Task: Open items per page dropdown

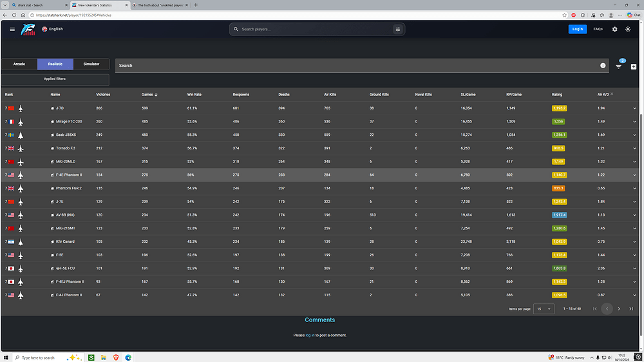Action: tap(544, 309)
